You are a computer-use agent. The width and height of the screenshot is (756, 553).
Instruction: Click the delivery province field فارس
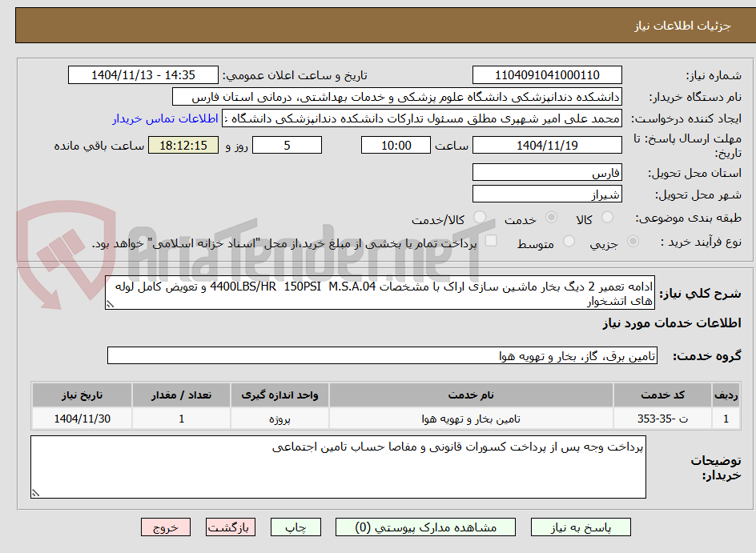coord(547,172)
